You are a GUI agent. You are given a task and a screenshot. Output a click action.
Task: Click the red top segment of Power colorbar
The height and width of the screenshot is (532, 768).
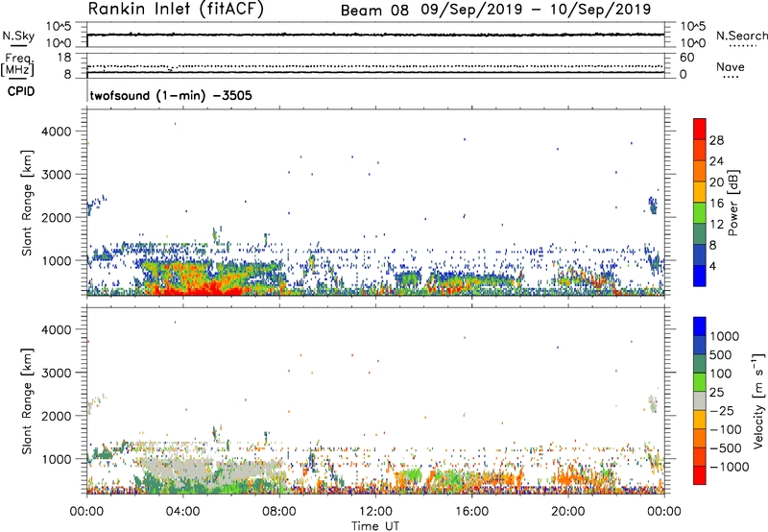click(x=700, y=129)
